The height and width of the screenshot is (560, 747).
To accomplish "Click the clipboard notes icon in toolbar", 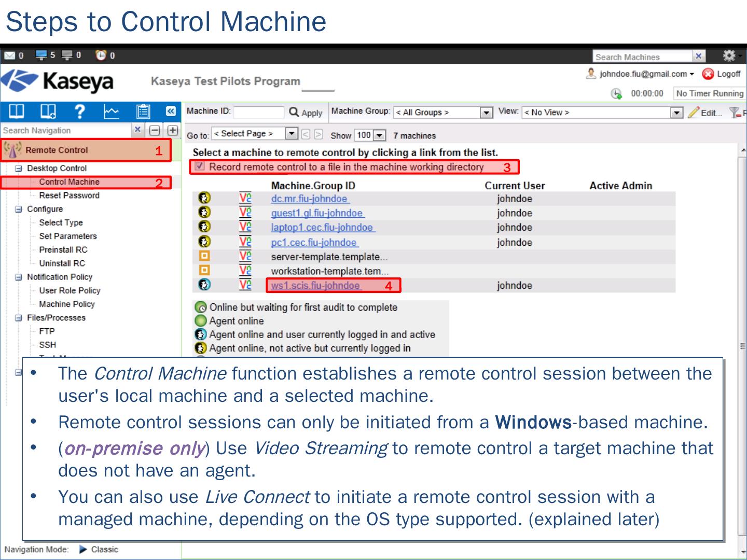I will tap(143, 111).
